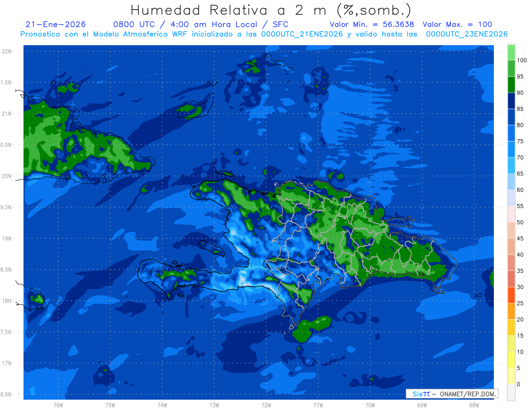Viewport: 532px width, 411px height.
Task: Click the '73W' longitude label
Action: point(214,405)
